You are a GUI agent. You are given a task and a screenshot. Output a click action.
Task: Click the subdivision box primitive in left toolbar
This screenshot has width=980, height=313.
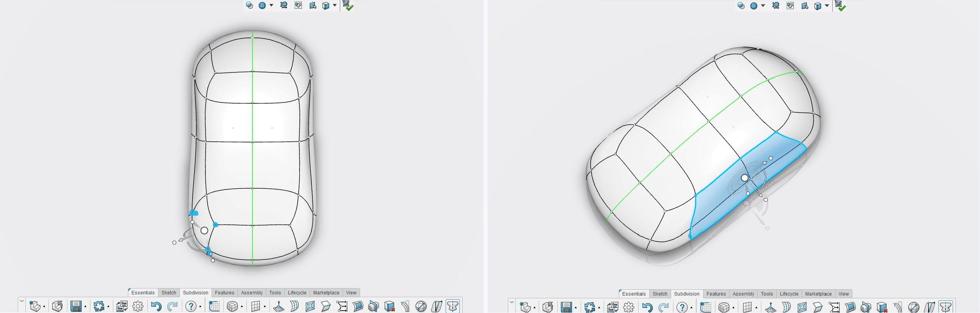(232, 306)
